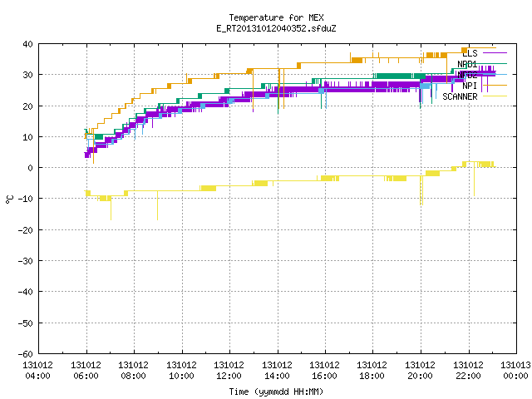Click the ELS legend label
Image resolution: width=532 pixels, height=399 pixels.
(x=470, y=53)
